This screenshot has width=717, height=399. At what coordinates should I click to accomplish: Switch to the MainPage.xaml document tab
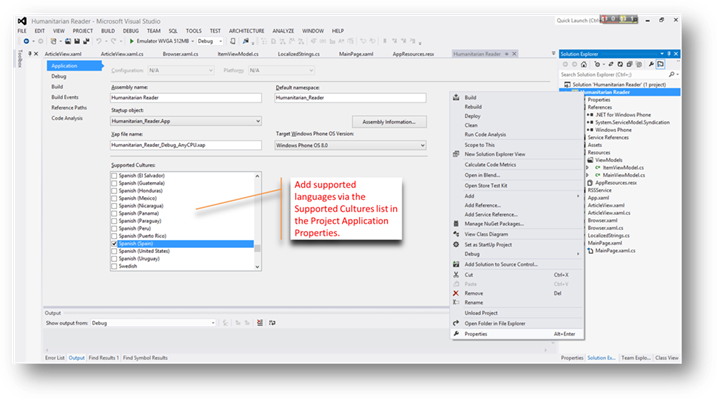(356, 54)
